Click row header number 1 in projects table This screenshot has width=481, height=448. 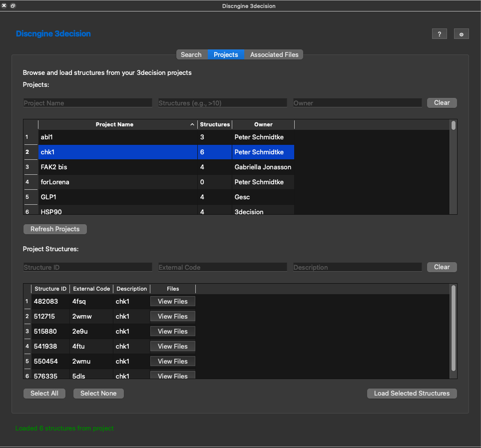(x=30, y=137)
